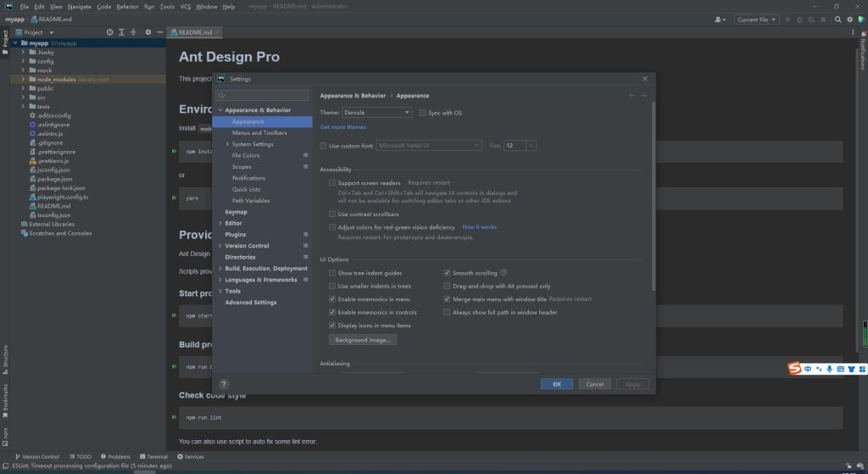Expand Version Control settings group
This screenshot has height=474, width=868.
(x=220, y=246)
